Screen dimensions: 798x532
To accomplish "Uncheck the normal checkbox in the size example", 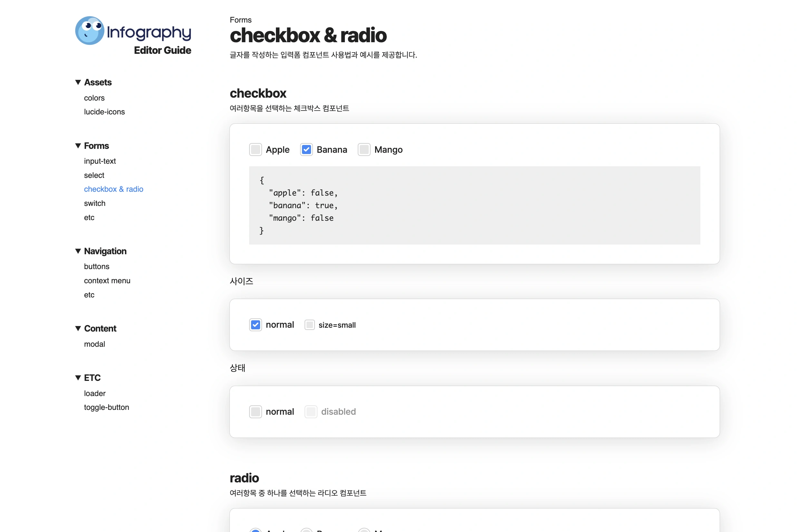I will (x=256, y=325).
